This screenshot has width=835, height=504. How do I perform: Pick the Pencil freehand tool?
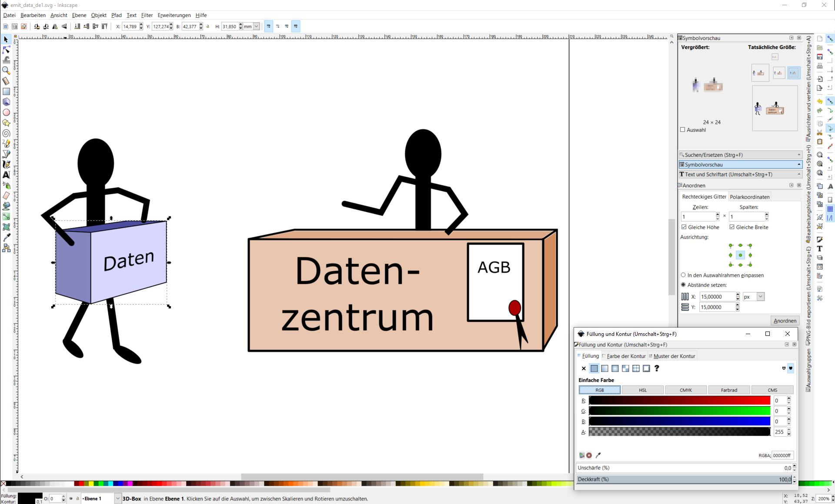tap(6, 143)
